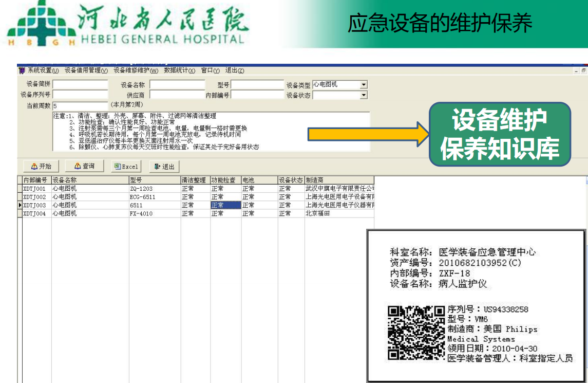The width and height of the screenshot is (588, 383).
Task: Click the 退出 (Exit) toolbar button
Action: coord(164,167)
